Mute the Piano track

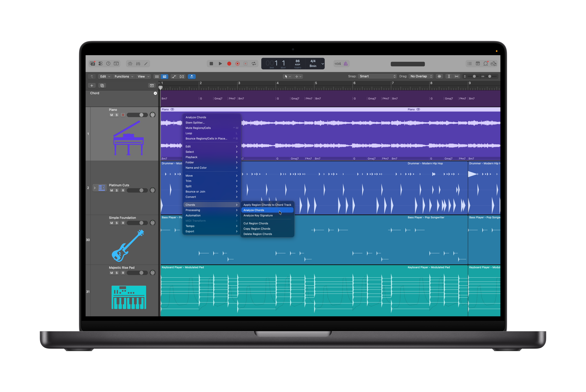(x=112, y=115)
